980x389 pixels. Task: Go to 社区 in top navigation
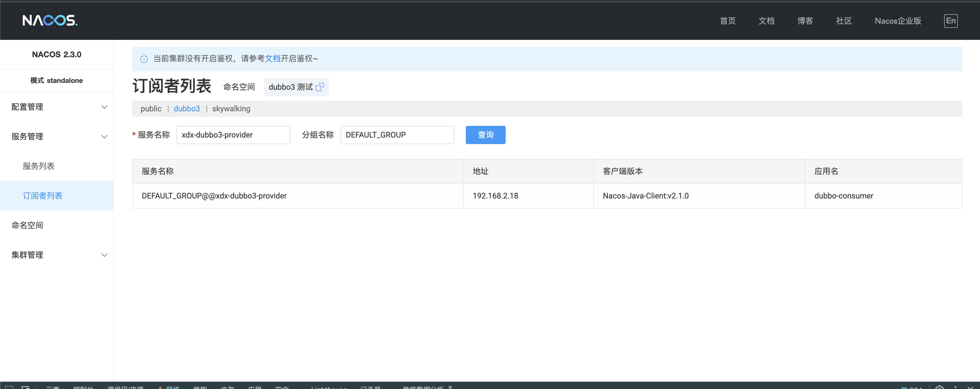click(843, 21)
